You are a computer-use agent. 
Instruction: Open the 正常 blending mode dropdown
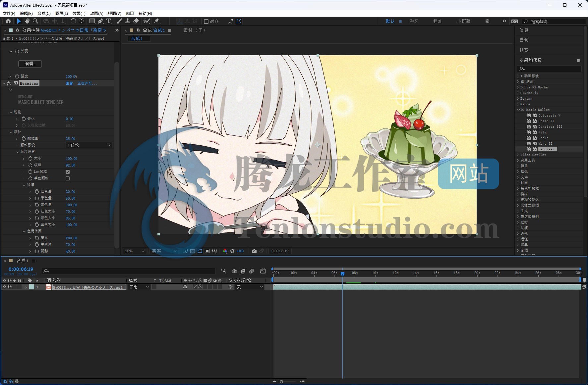[139, 287]
